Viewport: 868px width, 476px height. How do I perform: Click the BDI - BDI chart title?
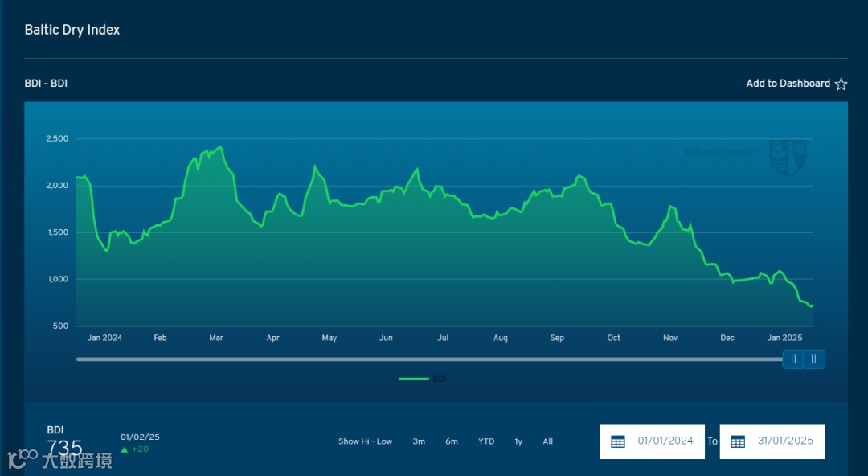[x=46, y=83]
